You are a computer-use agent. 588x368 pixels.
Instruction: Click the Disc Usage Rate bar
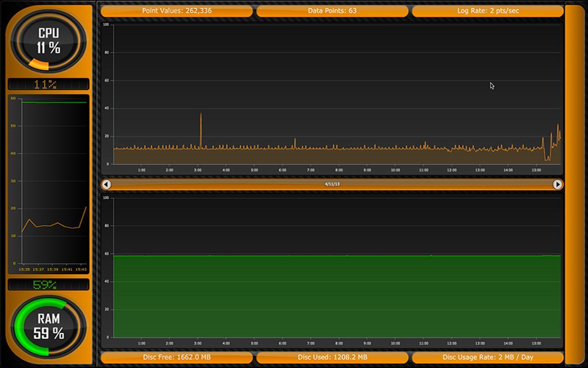point(488,357)
